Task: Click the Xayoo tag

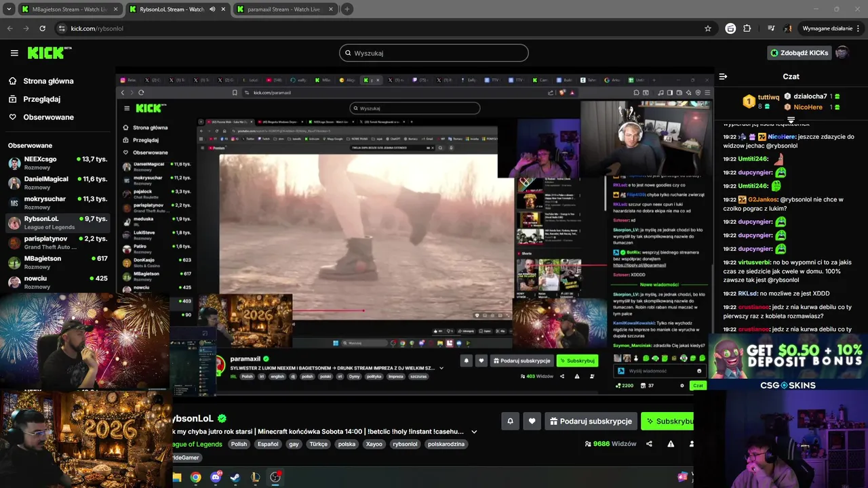Action: 374,444
